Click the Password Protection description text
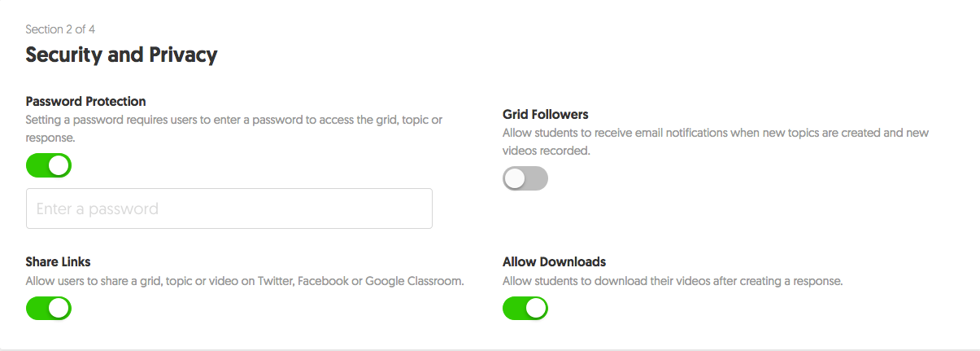The width and height of the screenshot is (980, 351). tap(233, 121)
